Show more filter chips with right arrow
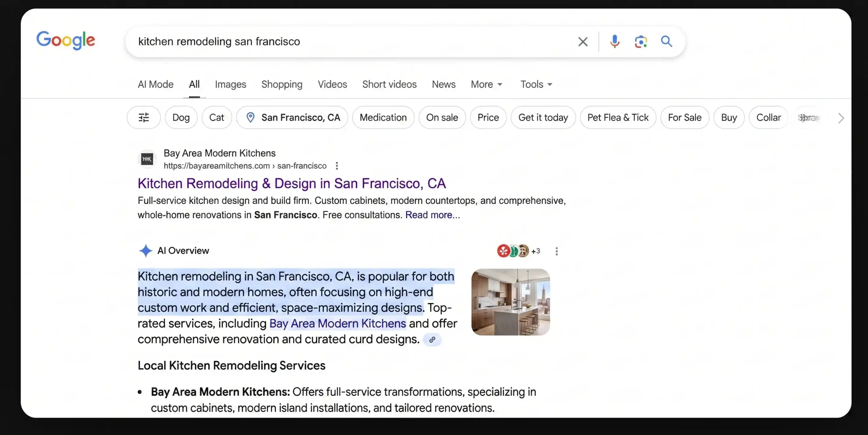The width and height of the screenshot is (868, 435). [x=841, y=118]
